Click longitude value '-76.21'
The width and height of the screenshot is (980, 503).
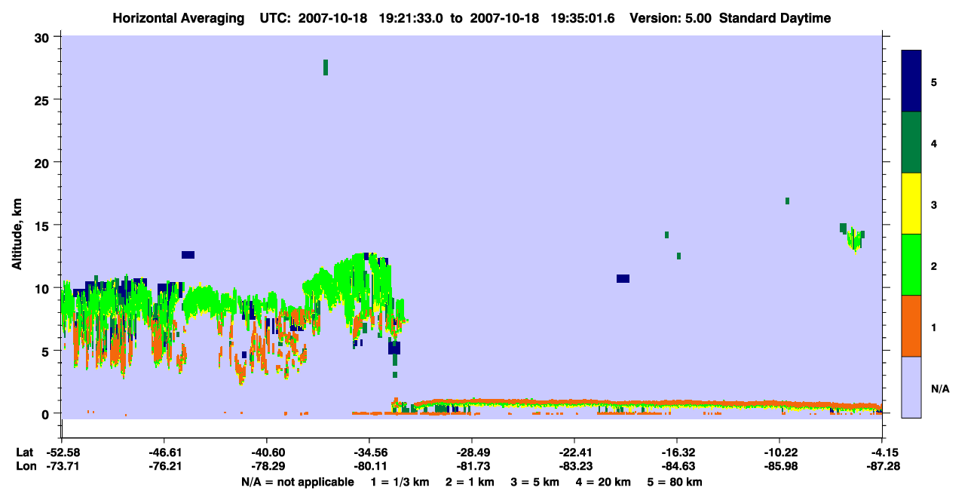coord(164,466)
